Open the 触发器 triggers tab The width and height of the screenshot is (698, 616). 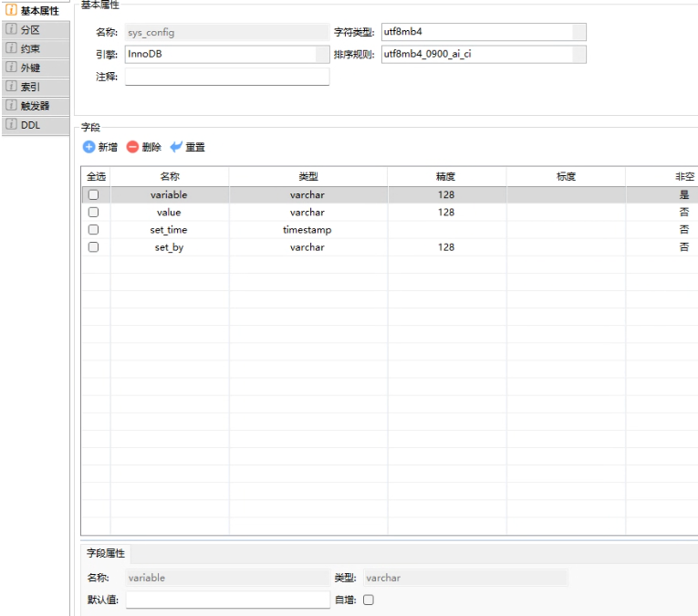coord(33,106)
